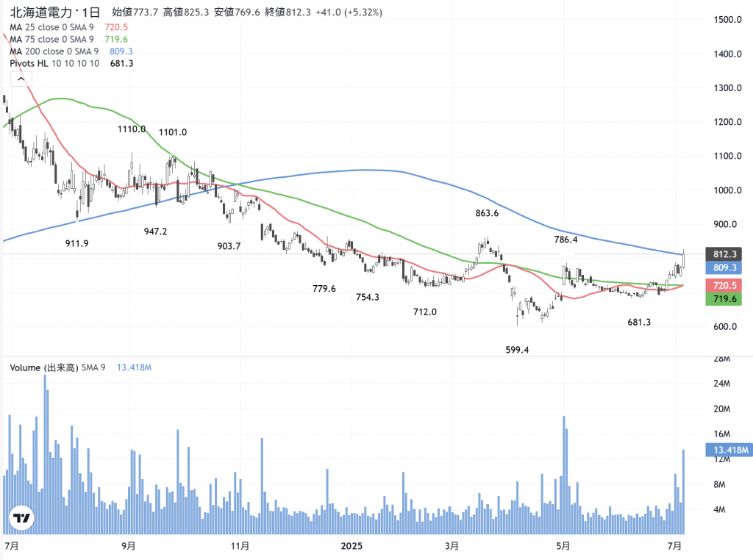The image size is (753, 560).
Task: Click the 24M volume axis tick
Action: [x=722, y=384]
